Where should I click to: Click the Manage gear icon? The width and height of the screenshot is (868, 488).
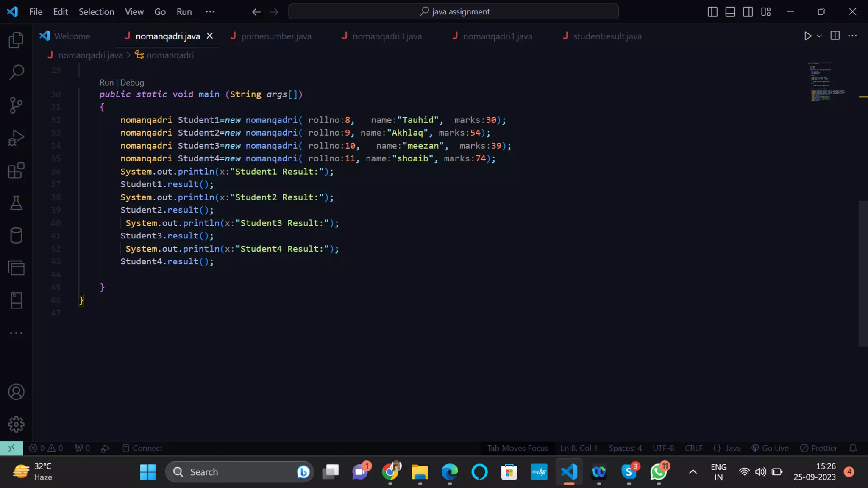click(16, 424)
